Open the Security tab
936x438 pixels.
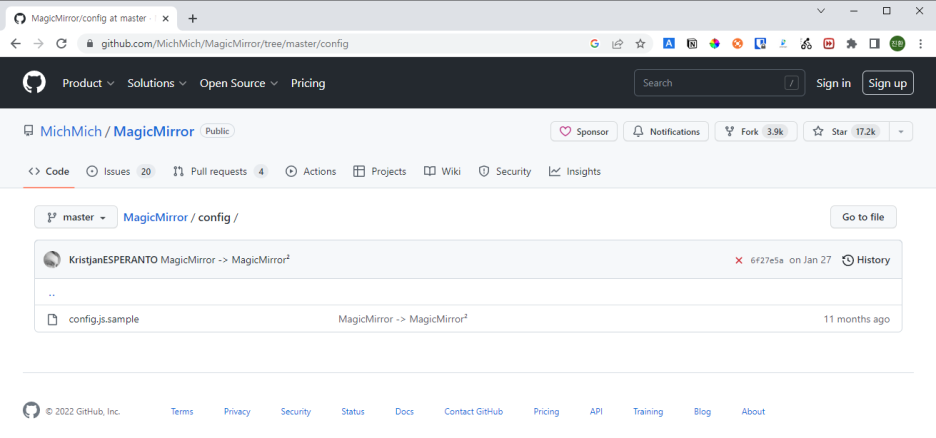click(x=505, y=171)
